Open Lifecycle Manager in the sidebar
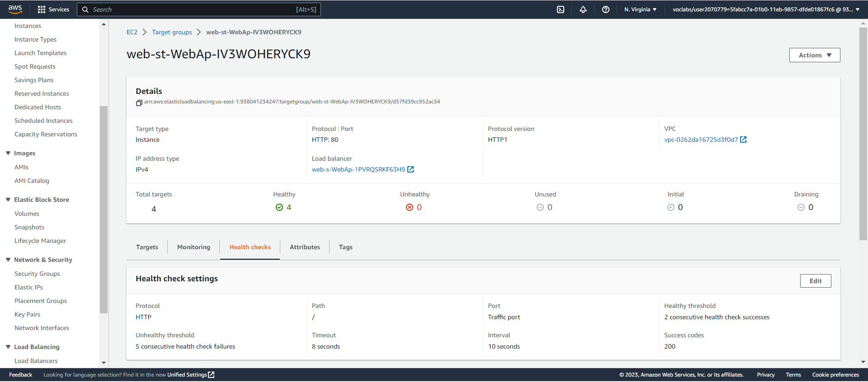Screen dimensions: 868x382 [x=40, y=241]
